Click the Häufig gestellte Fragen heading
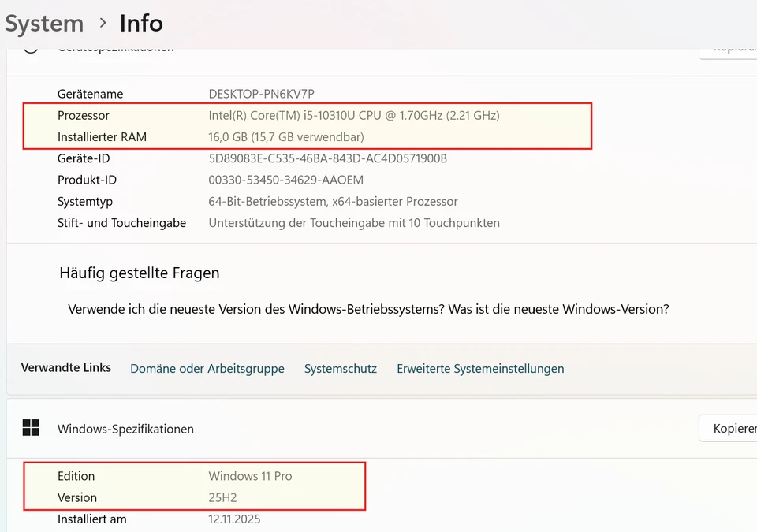757x532 pixels. [140, 273]
